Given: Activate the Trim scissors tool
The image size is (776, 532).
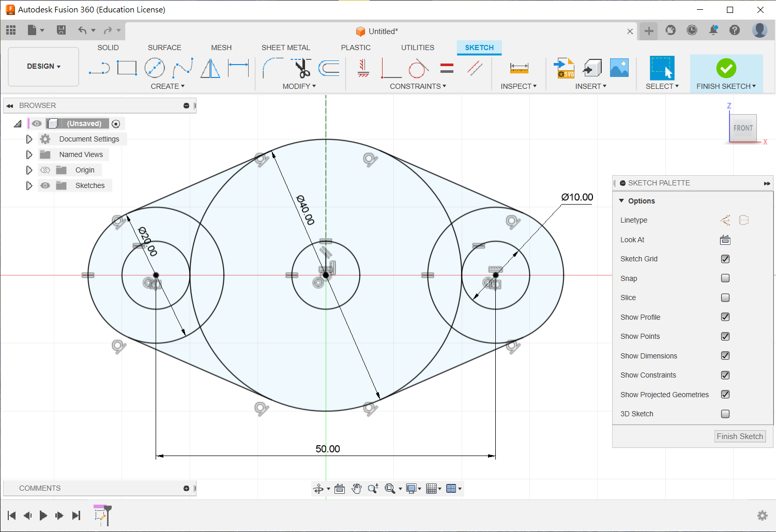Looking at the screenshot, I should pos(301,68).
